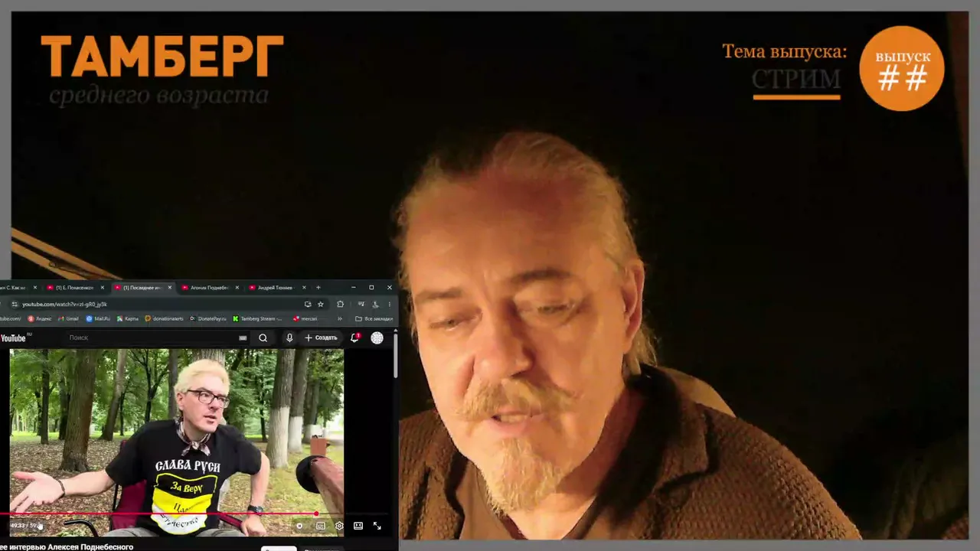Open the media control icon in browser toolbar

point(361,304)
